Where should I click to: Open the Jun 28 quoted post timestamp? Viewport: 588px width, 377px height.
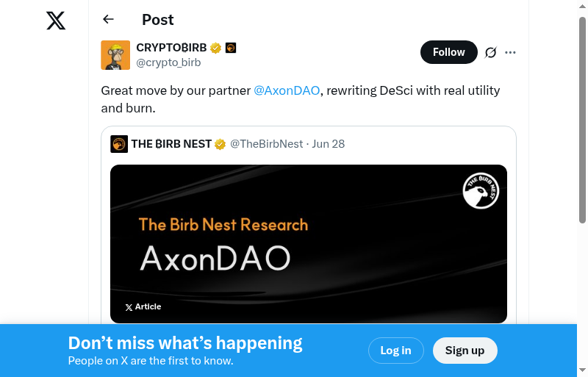pyautogui.click(x=328, y=144)
